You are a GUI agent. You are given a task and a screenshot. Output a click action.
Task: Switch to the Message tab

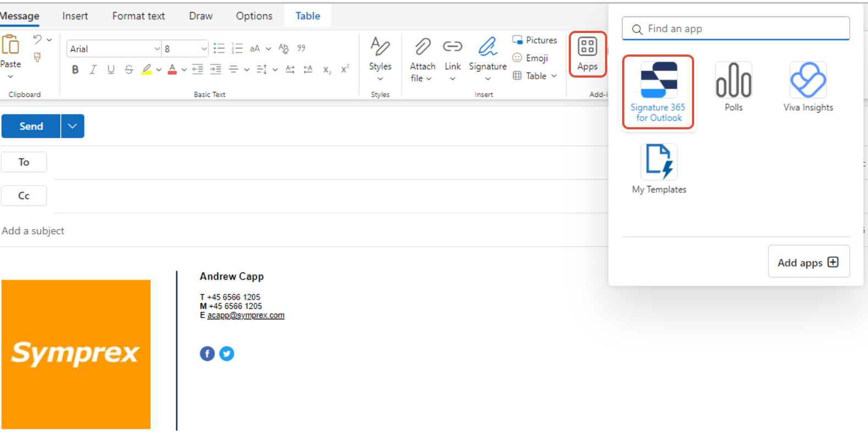click(x=20, y=16)
